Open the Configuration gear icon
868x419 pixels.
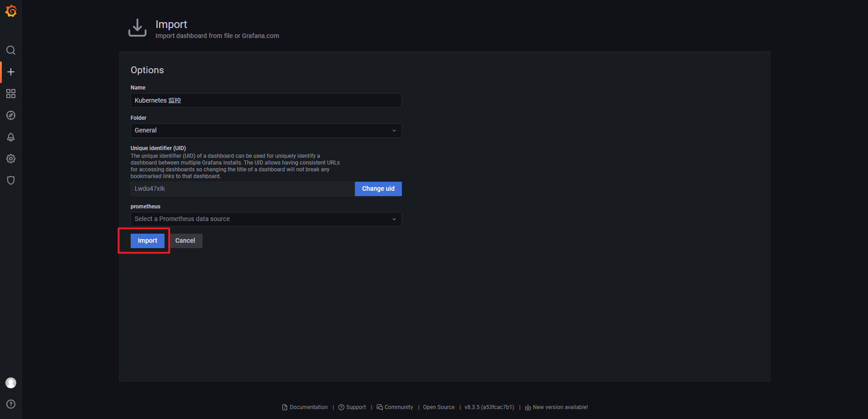pyautogui.click(x=11, y=159)
